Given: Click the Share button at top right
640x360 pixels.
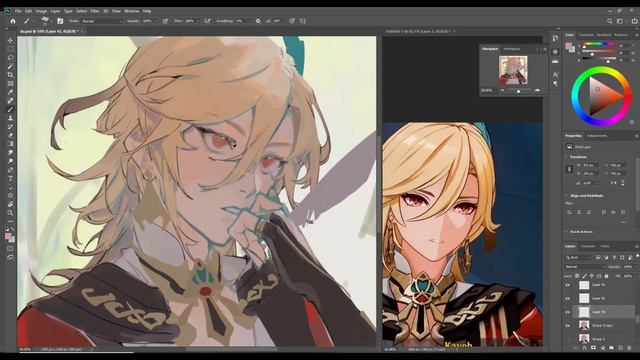Looking at the screenshot, I should (635, 21).
